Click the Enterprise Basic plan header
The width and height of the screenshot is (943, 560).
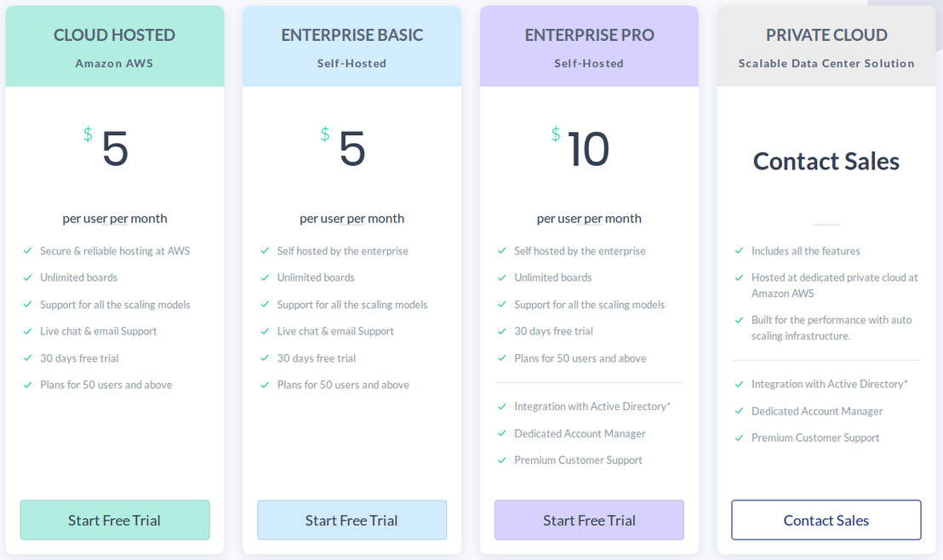coord(351,35)
